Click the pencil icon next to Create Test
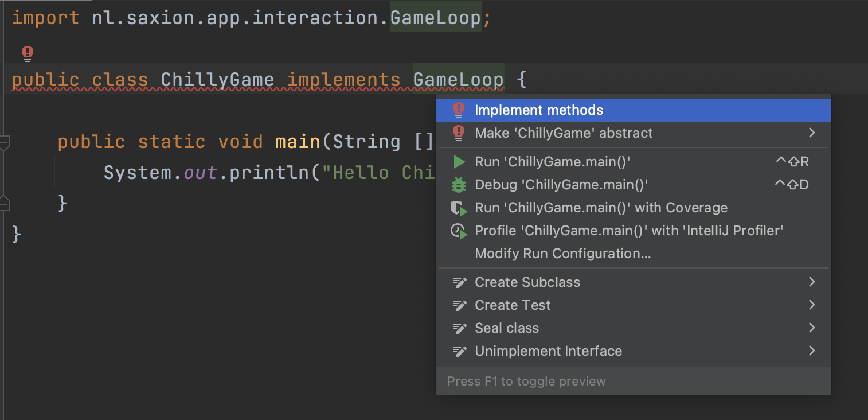This screenshot has height=420, width=868. (x=459, y=305)
